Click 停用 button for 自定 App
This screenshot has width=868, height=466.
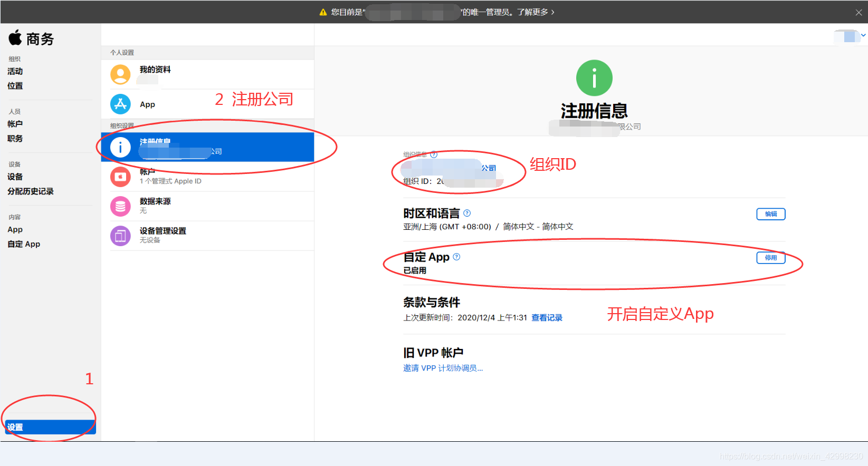pos(771,258)
